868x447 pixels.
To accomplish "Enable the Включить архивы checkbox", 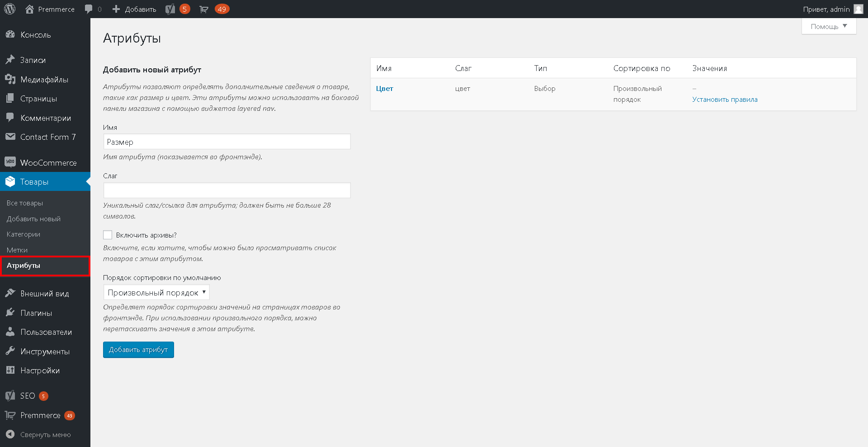I will click(x=108, y=235).
